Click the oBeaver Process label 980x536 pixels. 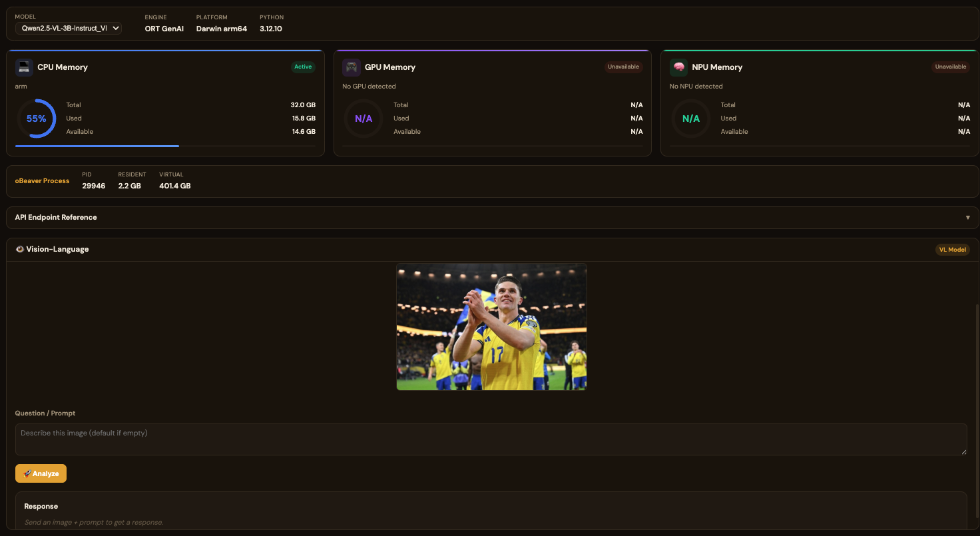point(42,180)
